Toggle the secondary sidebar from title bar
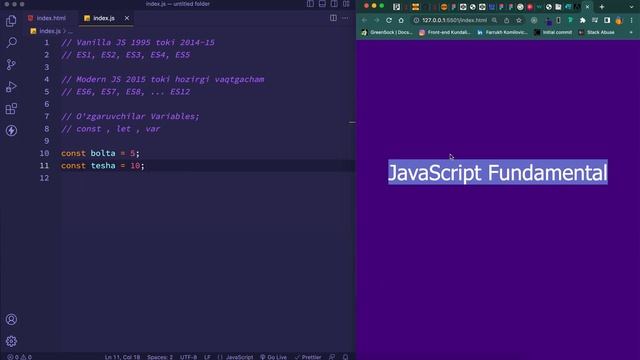 coord(334,4)
